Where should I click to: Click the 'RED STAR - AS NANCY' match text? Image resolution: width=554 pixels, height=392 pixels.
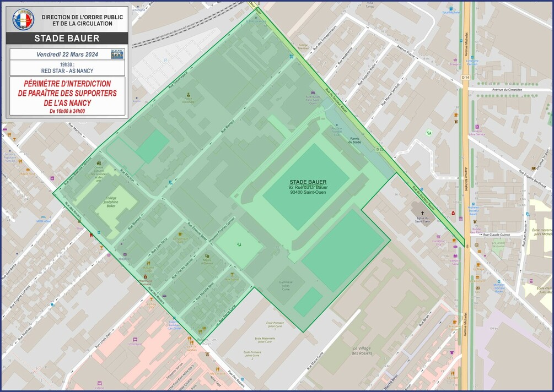[x=67, y=71]
